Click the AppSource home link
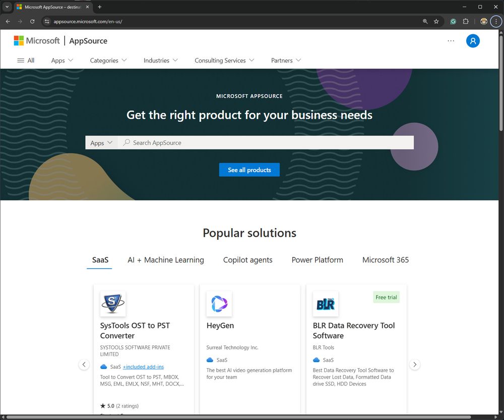The image size is (504, 420). point(88,41)
